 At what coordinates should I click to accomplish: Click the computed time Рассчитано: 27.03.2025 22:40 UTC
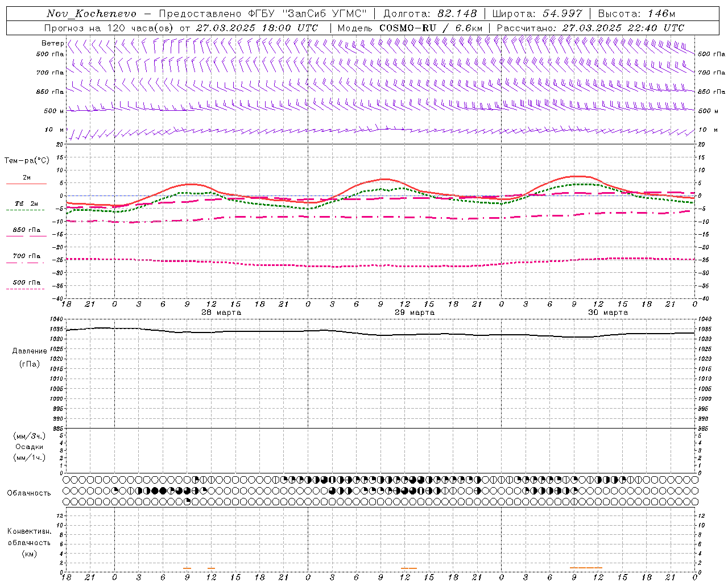(590, 28)
